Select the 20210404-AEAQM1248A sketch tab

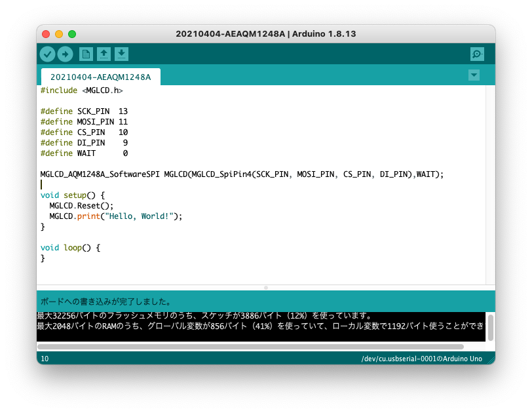click(101, 77)
